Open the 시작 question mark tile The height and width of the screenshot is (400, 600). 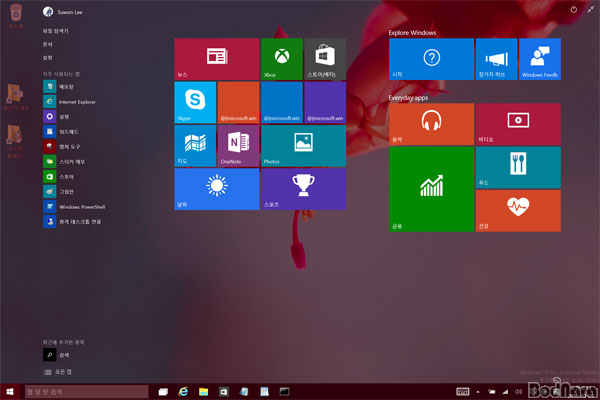tap(431, 59)
